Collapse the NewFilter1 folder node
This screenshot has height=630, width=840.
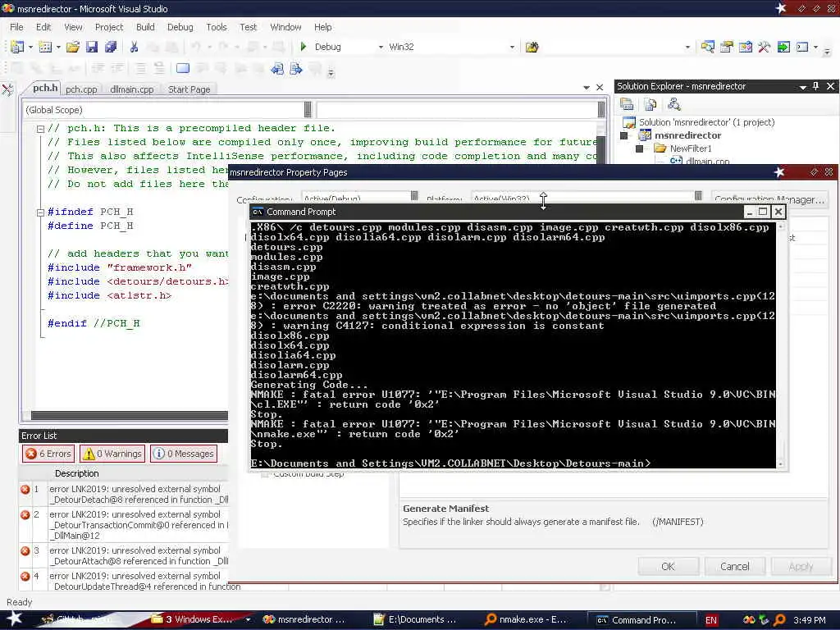click(639, 149)
